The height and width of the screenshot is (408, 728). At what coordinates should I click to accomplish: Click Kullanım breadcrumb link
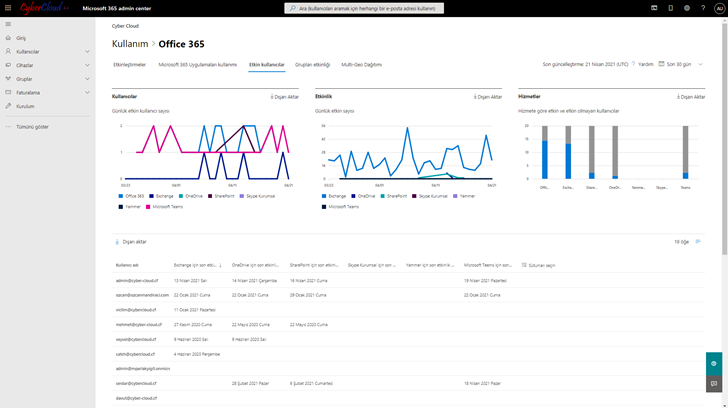pos(130,44)
